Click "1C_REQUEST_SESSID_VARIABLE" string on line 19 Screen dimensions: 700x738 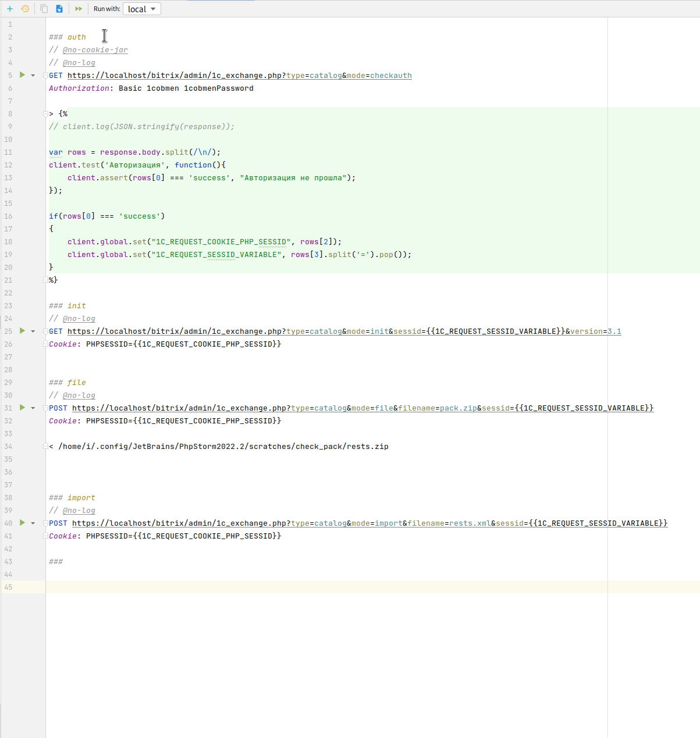(x=216, y=255)
